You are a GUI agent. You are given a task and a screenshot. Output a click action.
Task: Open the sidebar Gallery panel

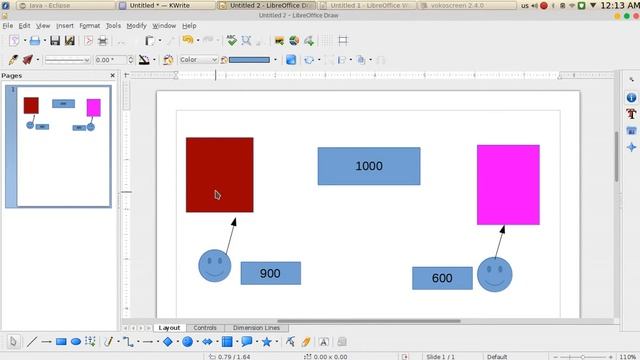pyautogui.click(x=631, y=131)
